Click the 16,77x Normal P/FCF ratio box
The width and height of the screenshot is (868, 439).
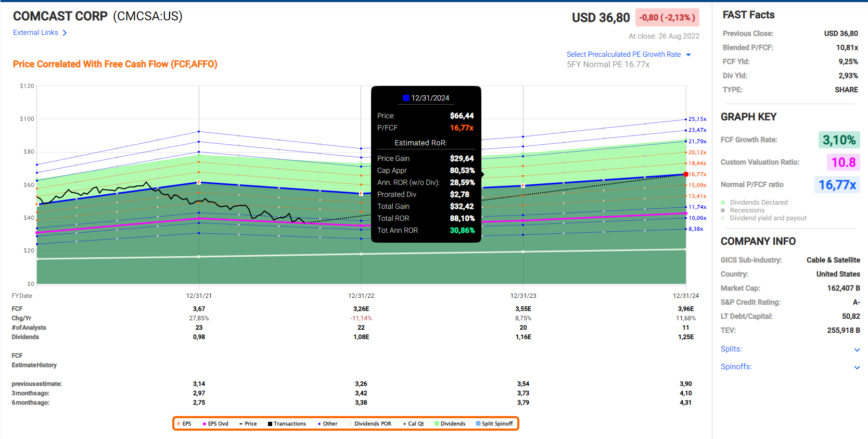[x=837, y=185]
